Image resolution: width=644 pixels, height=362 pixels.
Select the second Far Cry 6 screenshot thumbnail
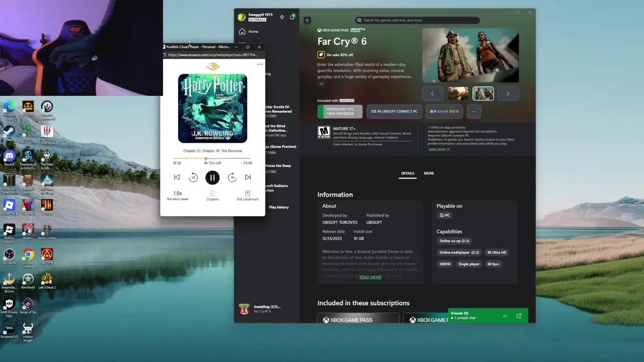[x=483, y=94]
